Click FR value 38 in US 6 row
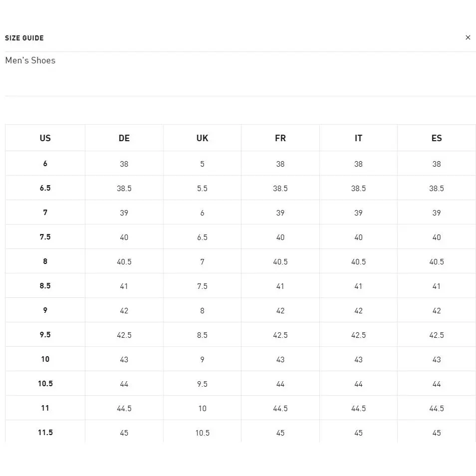The image size is (476, 476). tap(280, 164)
